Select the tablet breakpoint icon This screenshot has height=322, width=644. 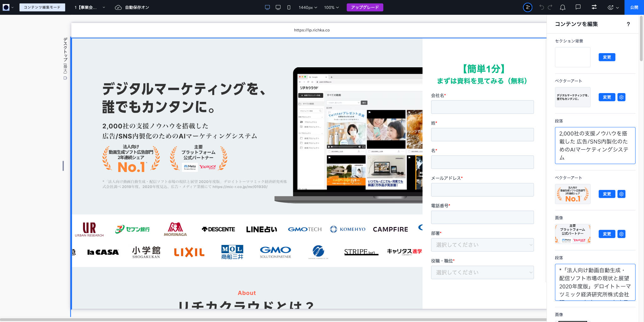[x=278, y=7]
